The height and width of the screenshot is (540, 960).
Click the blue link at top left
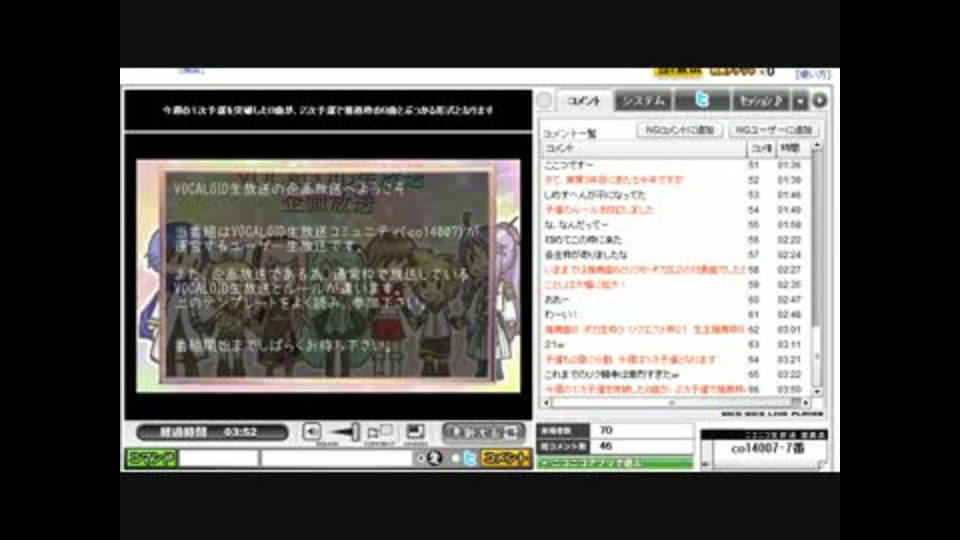coord(191,71)
